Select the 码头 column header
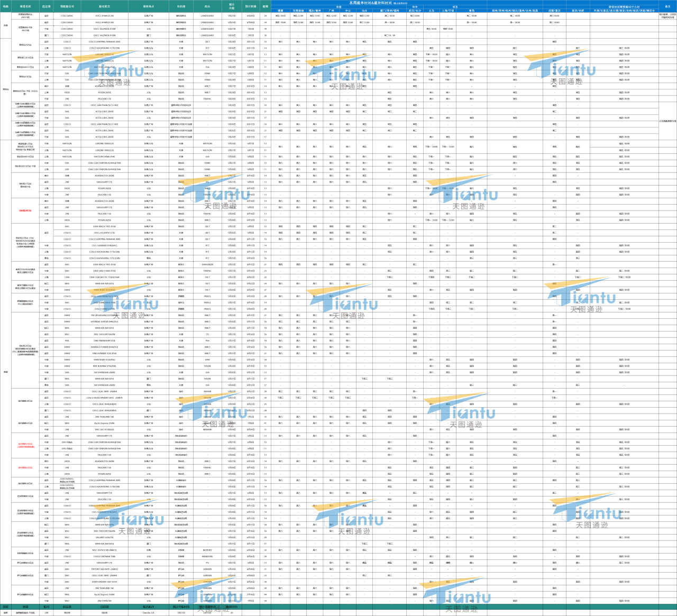 207,6
